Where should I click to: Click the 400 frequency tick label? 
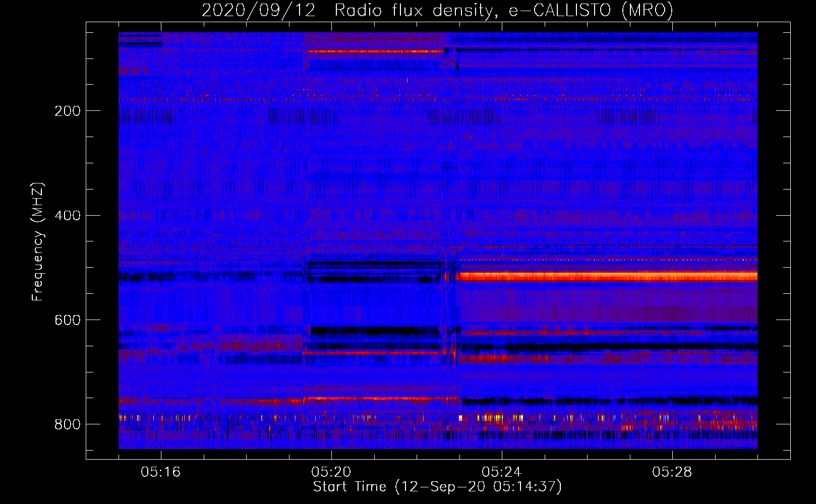point(67,216)
